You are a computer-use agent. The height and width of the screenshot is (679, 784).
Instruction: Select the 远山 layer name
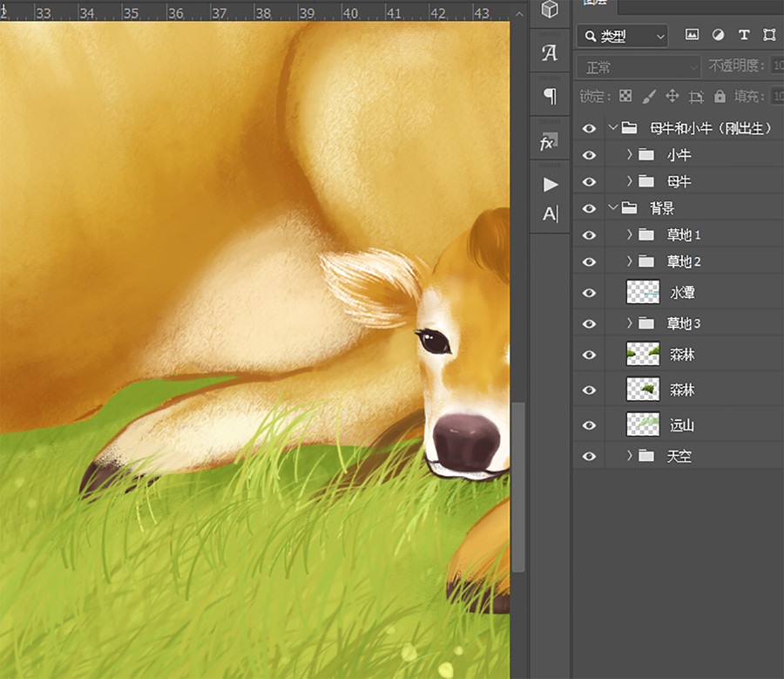[x=682, y=425]
